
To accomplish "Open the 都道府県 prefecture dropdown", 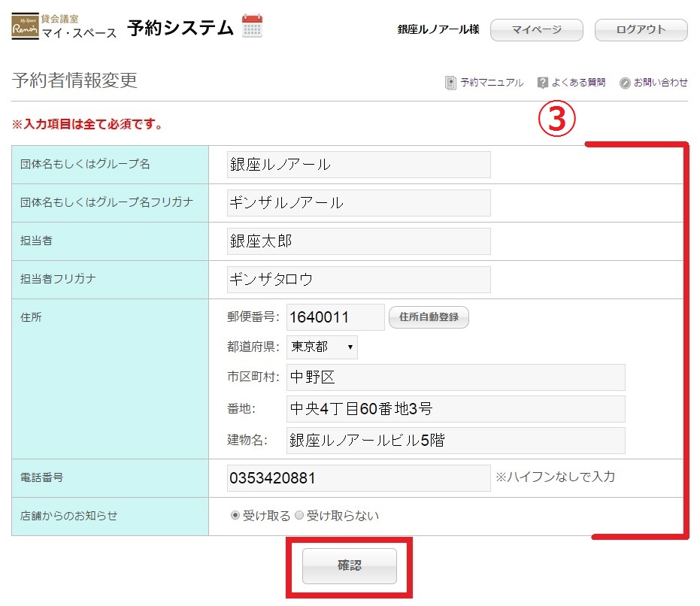I will pos(322,347).
